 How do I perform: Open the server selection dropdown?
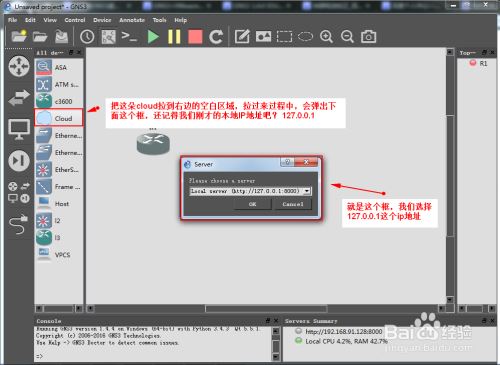pos(250,191)
